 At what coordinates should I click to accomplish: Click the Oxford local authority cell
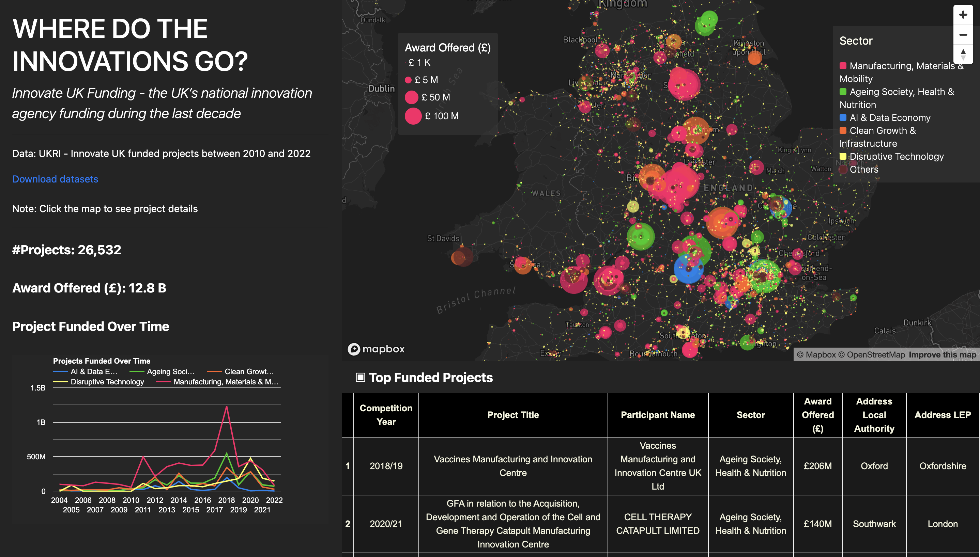(x=874, y=466)
